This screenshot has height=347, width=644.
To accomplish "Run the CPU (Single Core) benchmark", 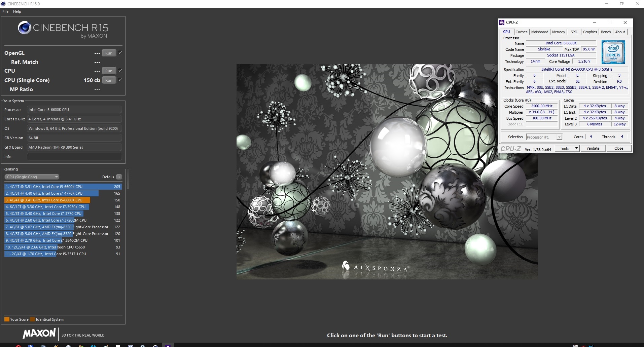I will (x=109, y=80).
